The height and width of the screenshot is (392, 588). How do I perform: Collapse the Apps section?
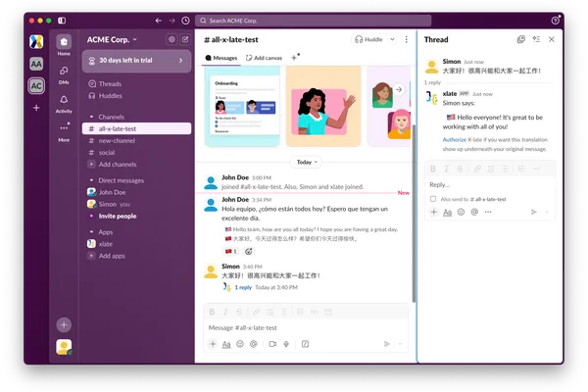tap(91, 232)
